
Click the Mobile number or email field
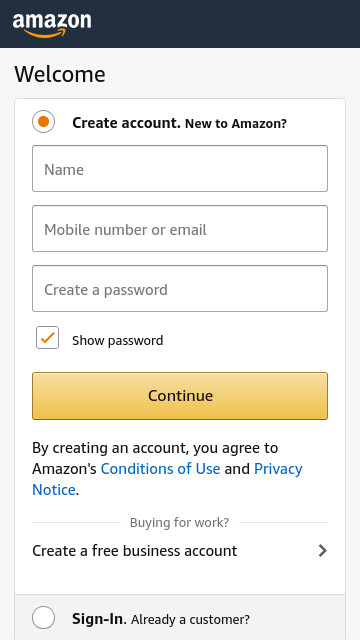(180, 229)
